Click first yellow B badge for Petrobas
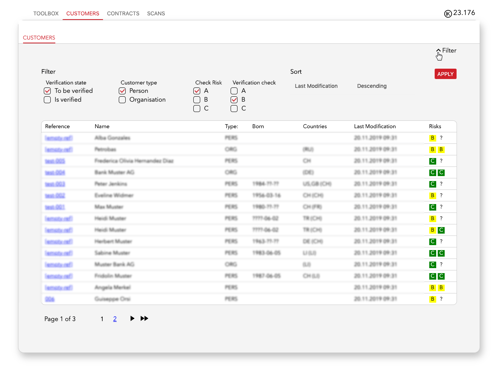The height and width of the screenshot is (369, 500). [x=432, y=149]
